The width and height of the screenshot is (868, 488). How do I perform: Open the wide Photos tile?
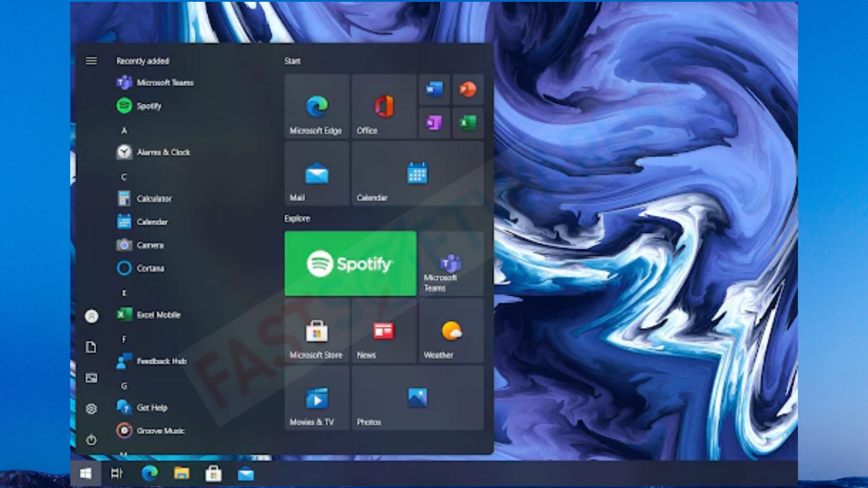pyautogui.click(x=418, y=398)
